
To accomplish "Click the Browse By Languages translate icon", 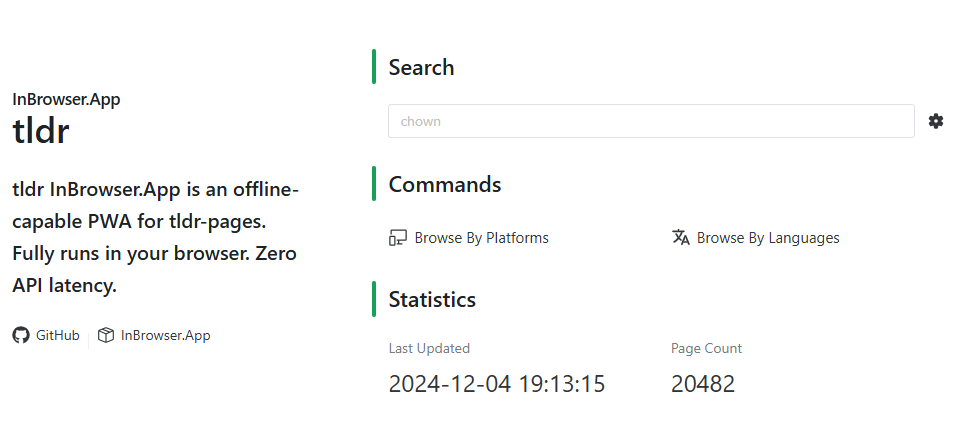I will click(x=680, y=237).
